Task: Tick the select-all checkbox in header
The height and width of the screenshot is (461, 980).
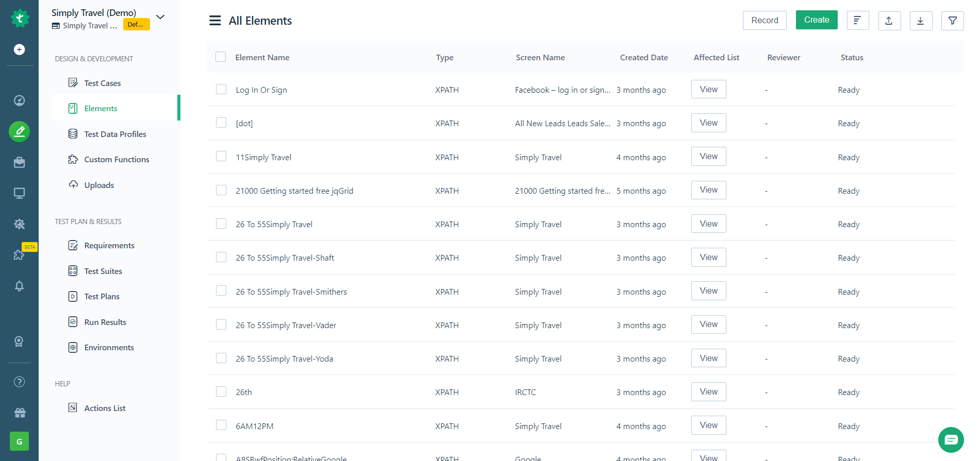Action: coord(221,57)
